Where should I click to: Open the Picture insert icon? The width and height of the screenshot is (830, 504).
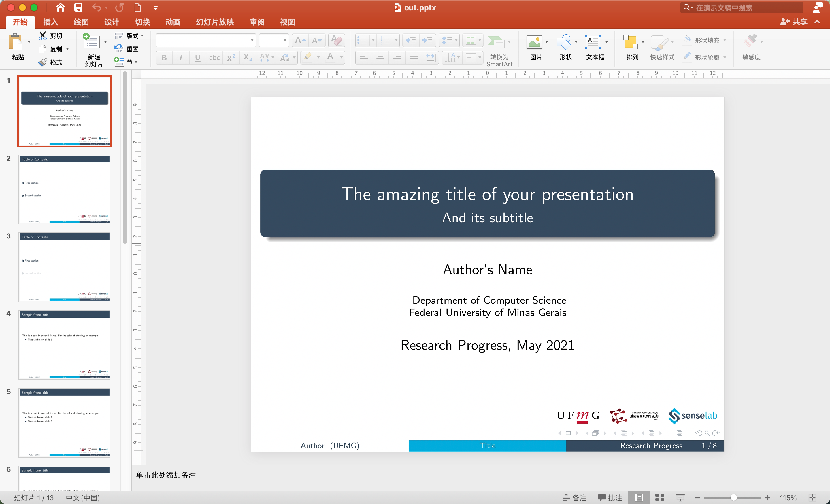click(x=534, y=42)
